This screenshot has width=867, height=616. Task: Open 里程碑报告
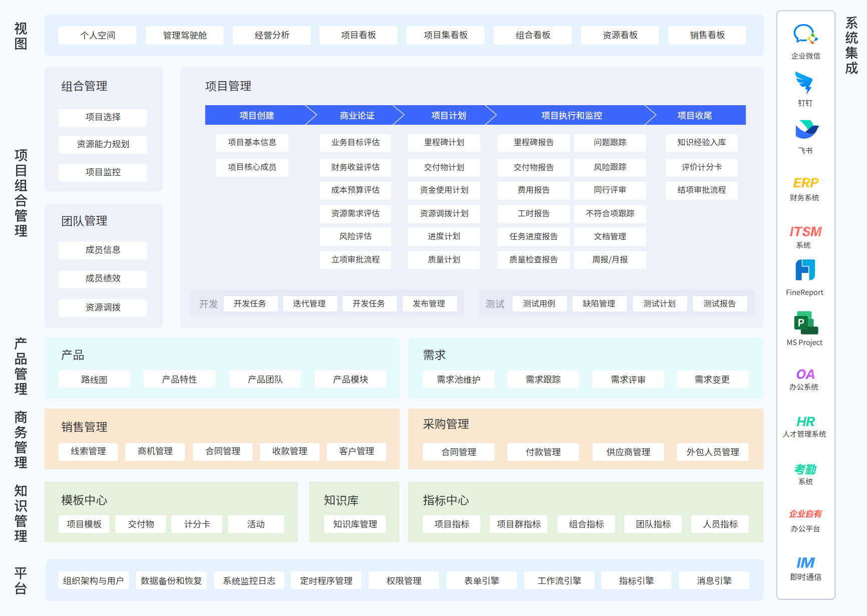coord(533,143)
